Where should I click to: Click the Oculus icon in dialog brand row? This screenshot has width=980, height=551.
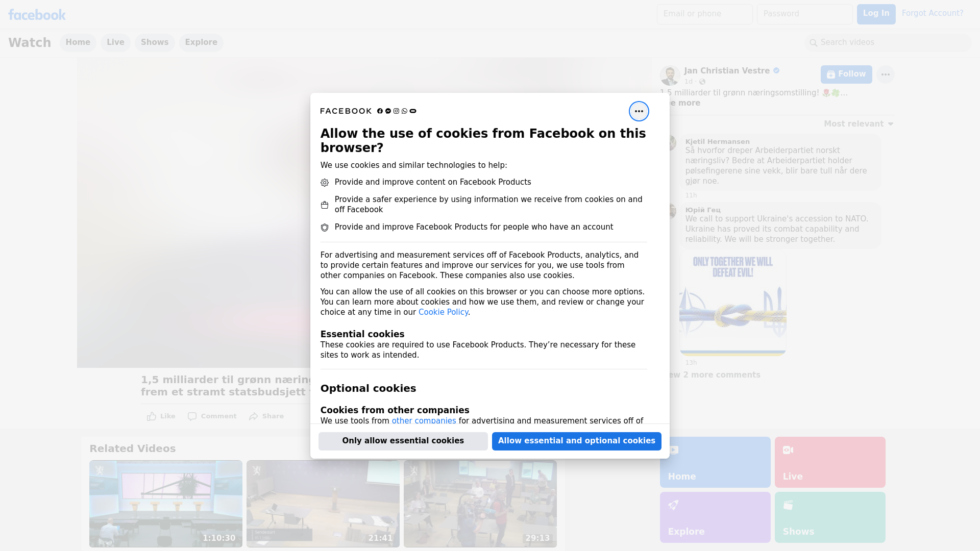coord(413,111)
